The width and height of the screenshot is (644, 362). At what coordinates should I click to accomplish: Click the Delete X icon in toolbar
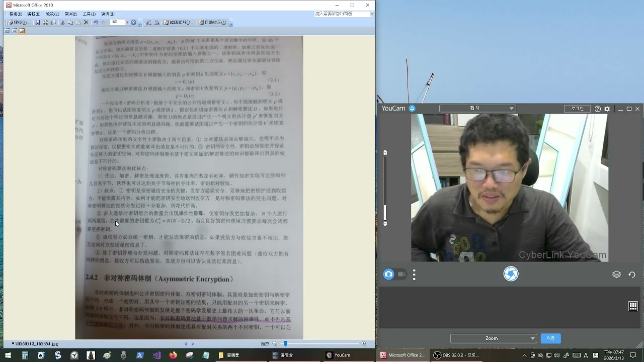click(86, 23)
